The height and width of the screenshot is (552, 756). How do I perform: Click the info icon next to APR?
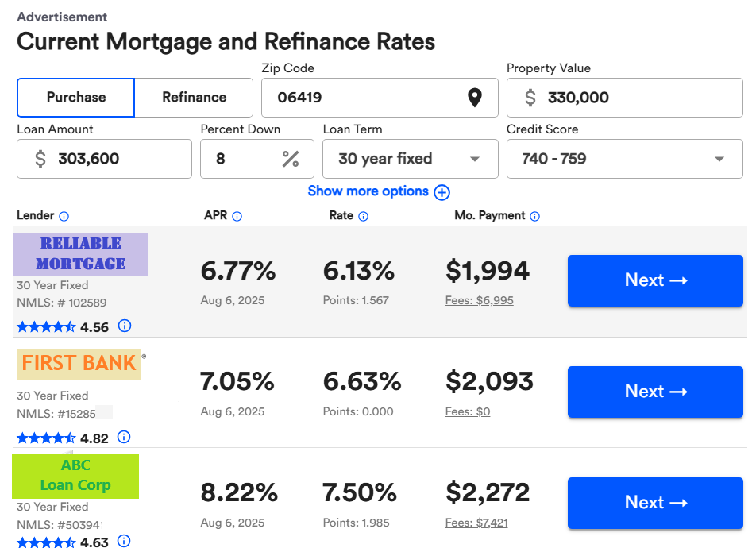point(237,216)
